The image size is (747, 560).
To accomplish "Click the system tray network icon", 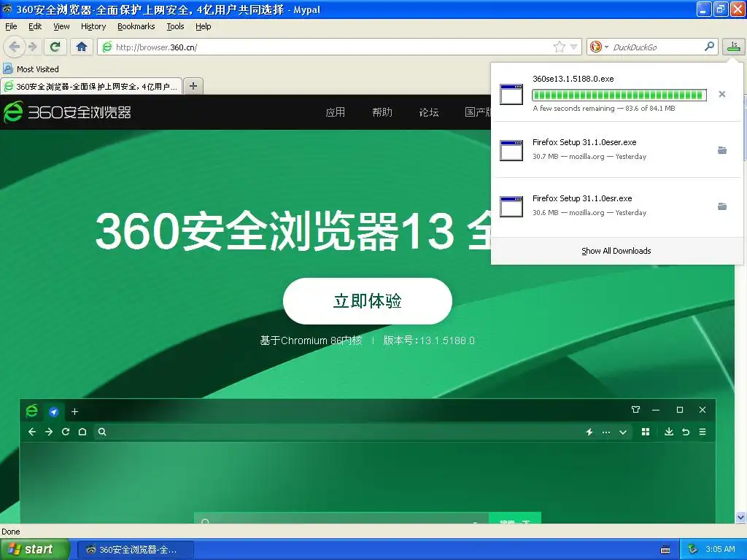I will tap(693, 549).
